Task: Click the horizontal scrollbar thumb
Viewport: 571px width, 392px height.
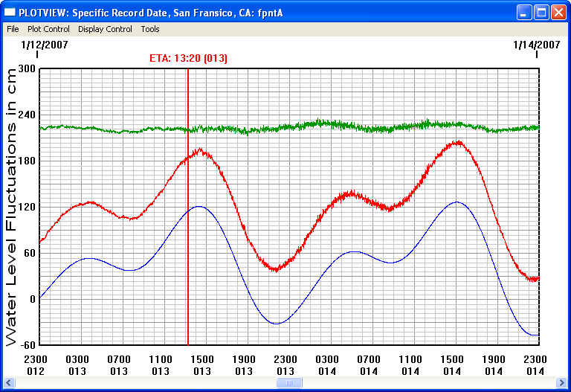Action: [x=289, y=382]
